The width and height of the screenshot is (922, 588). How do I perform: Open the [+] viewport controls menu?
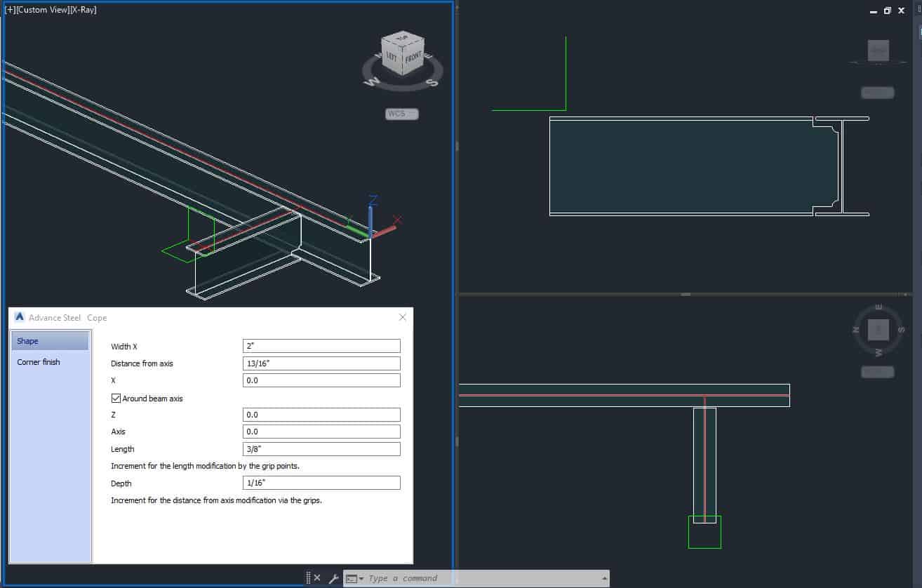pyautogui.click(x=10, y=10)
